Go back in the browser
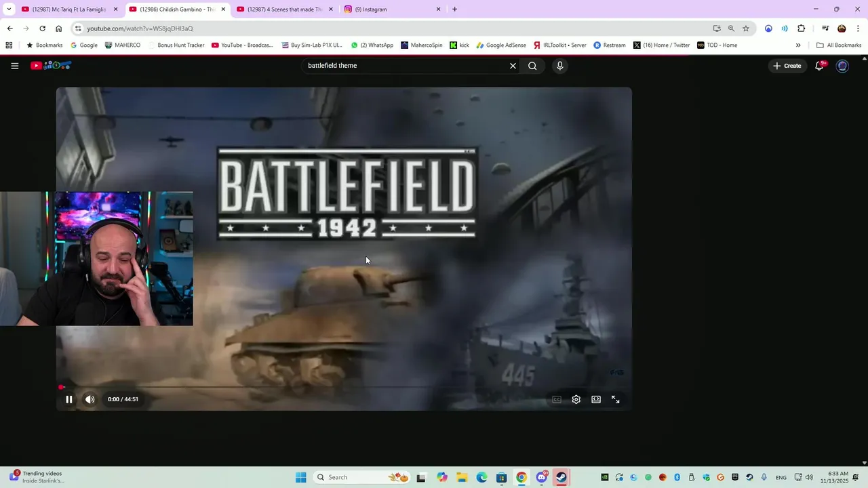Image resolution: width=868 pixels, height=488 pixels. tap(9, 28)
